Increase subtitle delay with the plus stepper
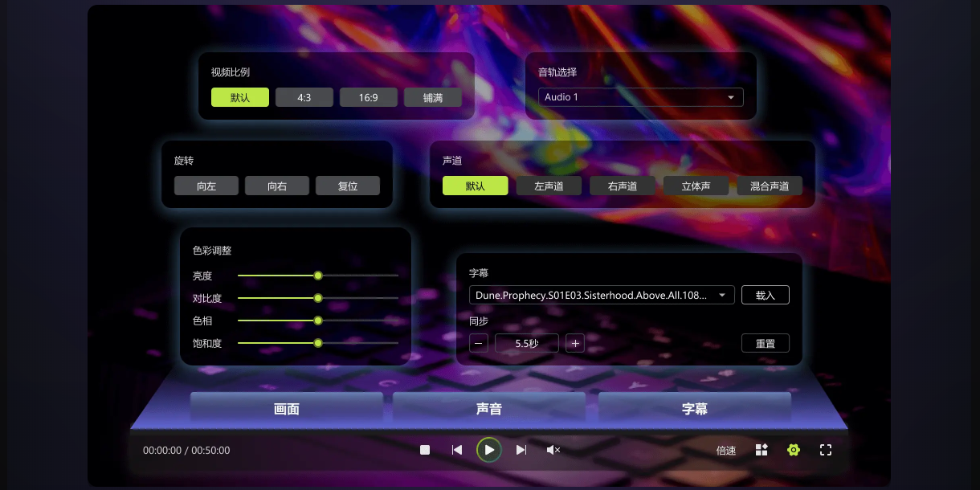 [x=575, y=343]
